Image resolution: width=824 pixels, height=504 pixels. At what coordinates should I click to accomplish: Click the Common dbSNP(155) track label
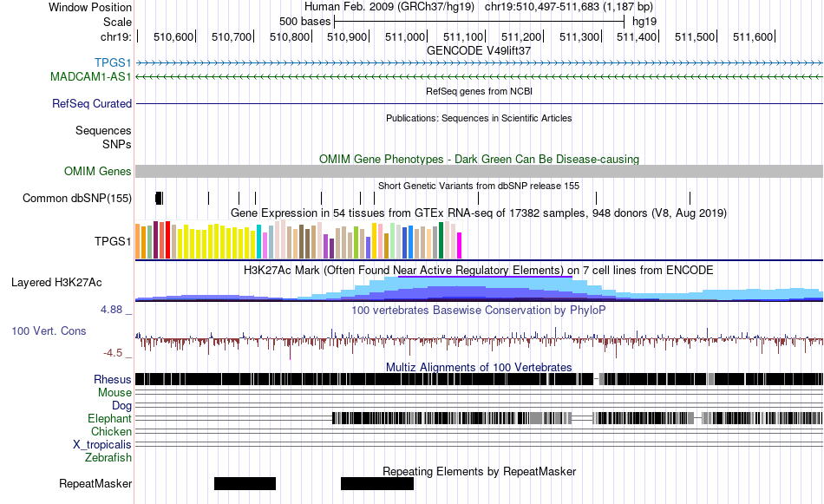[x=76, y=198]
